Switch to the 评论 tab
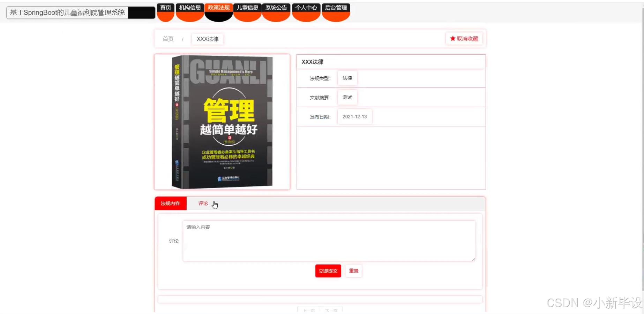The image size is (644, 314). pos(203,204)
